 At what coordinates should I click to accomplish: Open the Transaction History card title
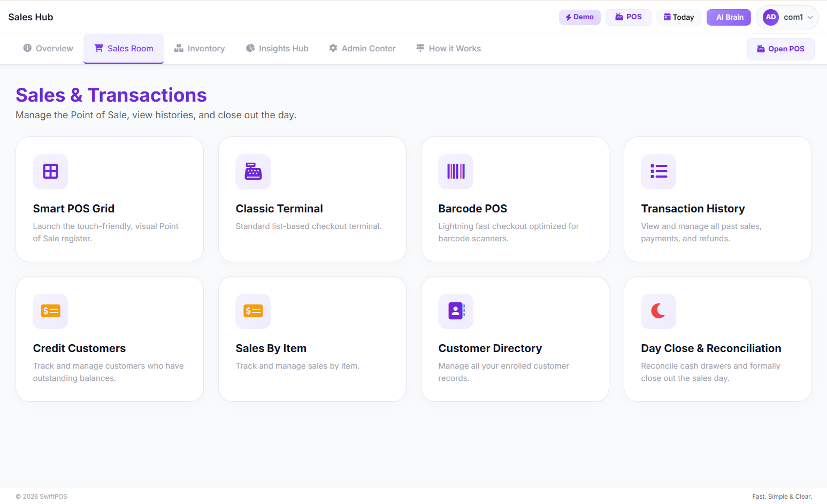(693, 209)
